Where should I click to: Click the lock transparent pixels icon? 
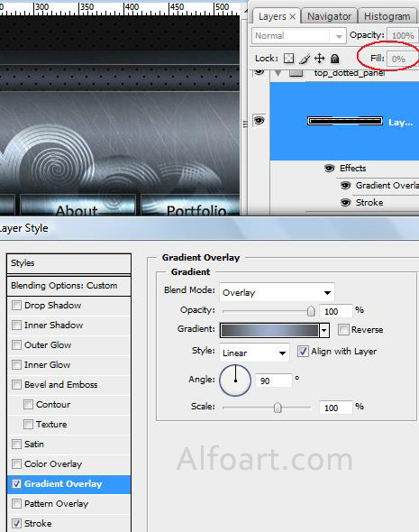[x=288, y=59]
